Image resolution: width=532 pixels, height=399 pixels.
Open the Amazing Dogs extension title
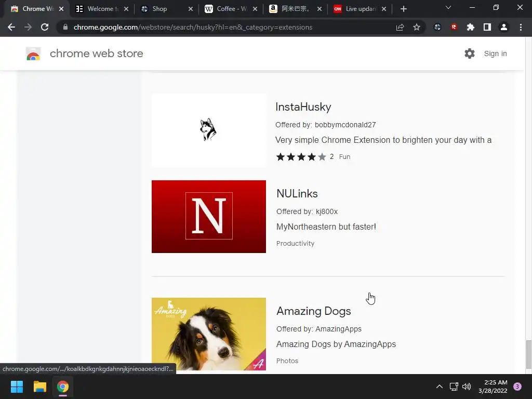(x=313, y=311)
